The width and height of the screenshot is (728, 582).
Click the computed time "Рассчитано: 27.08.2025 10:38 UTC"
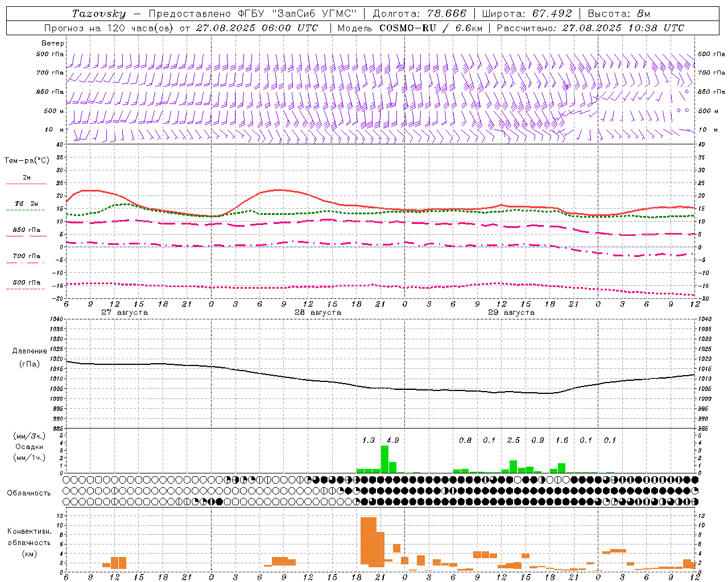coord(590,28)
